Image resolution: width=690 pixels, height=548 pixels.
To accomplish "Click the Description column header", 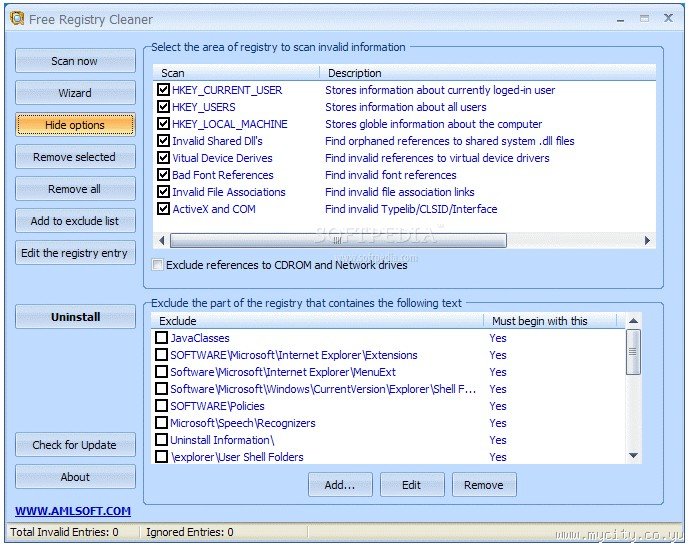I will [488, 73].
